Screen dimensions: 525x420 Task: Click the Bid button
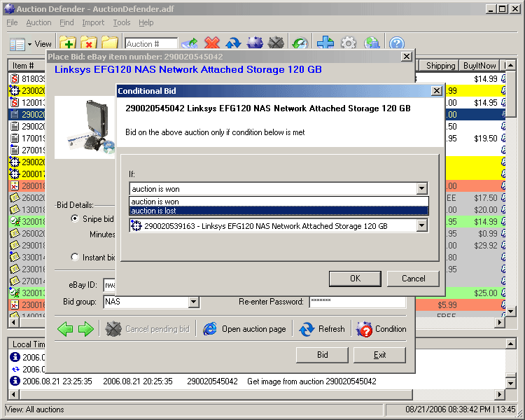(x=323, y=355)
